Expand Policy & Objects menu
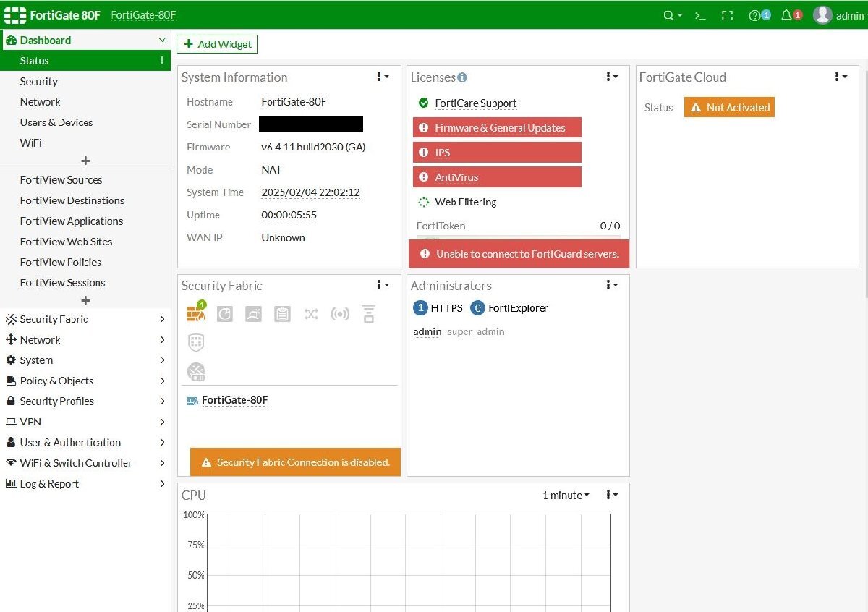 (x=162, y=381)
